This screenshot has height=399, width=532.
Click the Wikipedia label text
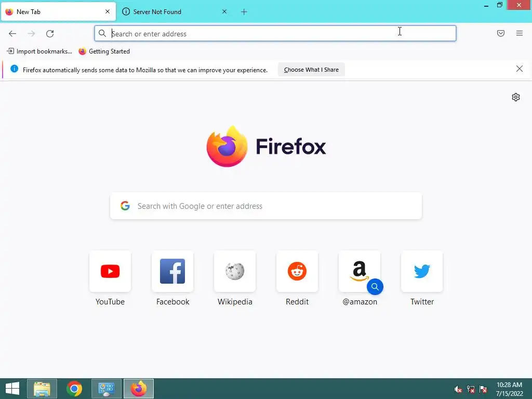coord(235,302)
